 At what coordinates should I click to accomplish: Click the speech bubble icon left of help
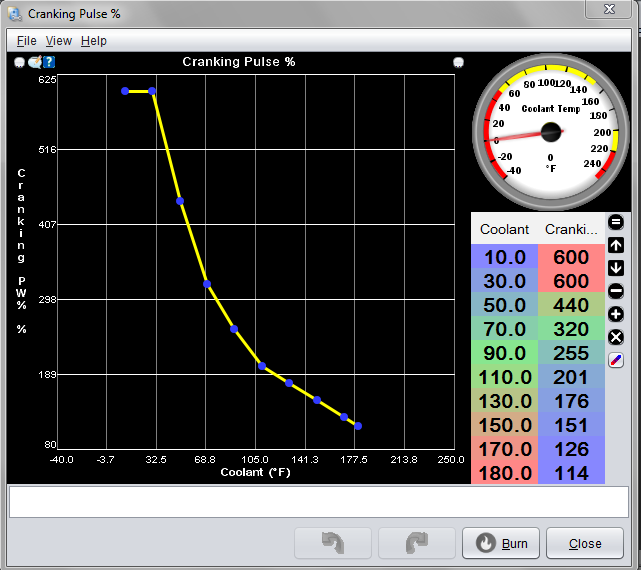[x=34, y=62]
